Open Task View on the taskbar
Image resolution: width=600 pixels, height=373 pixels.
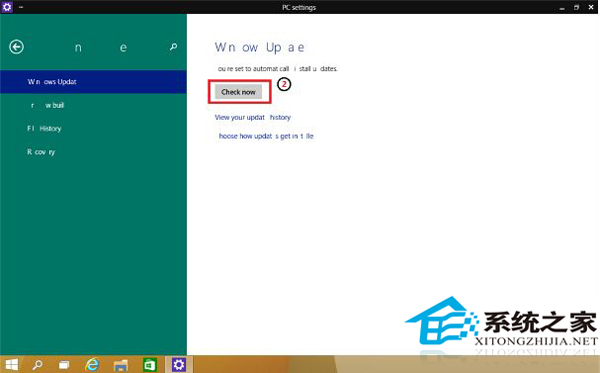point(64,365)
